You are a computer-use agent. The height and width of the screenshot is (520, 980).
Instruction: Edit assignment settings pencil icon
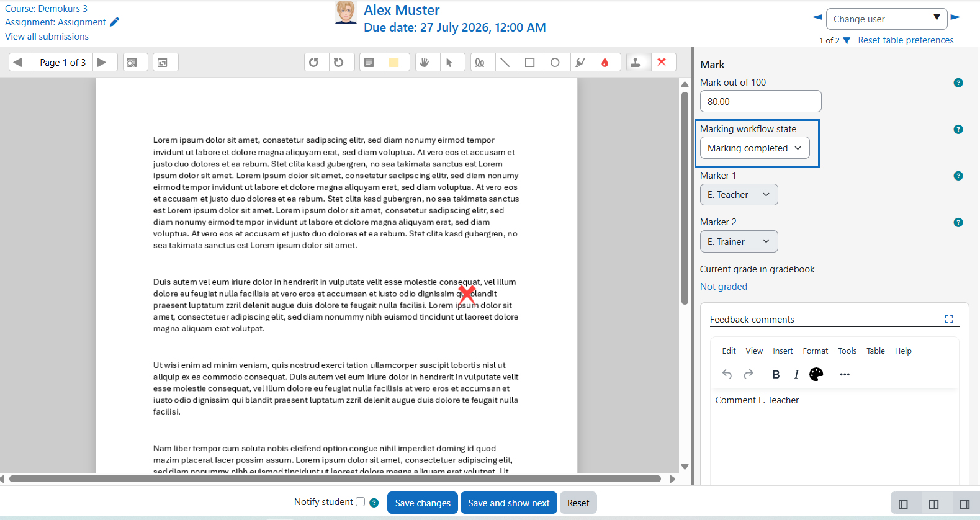pyautogui.click(x=114, y=22)
